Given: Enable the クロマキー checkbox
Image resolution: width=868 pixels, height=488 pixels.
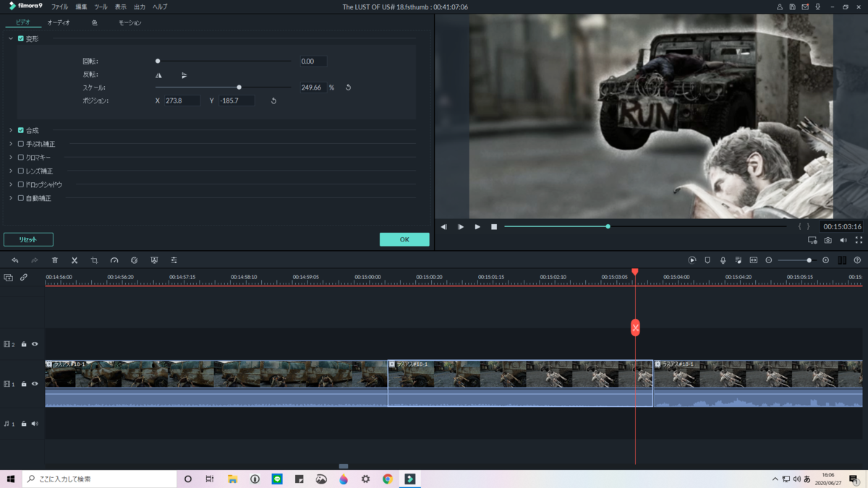Looking at the screenshot, I should [21, 158].
